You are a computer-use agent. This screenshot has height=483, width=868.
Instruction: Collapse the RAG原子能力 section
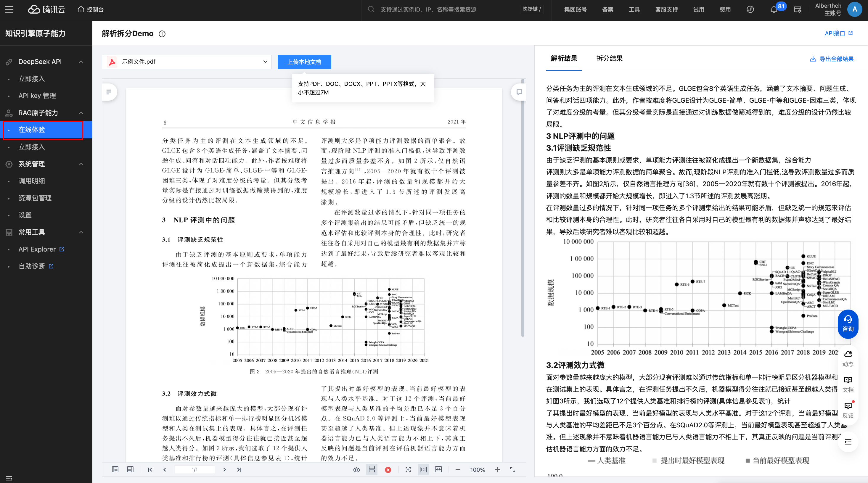click(x=81, y=113)
